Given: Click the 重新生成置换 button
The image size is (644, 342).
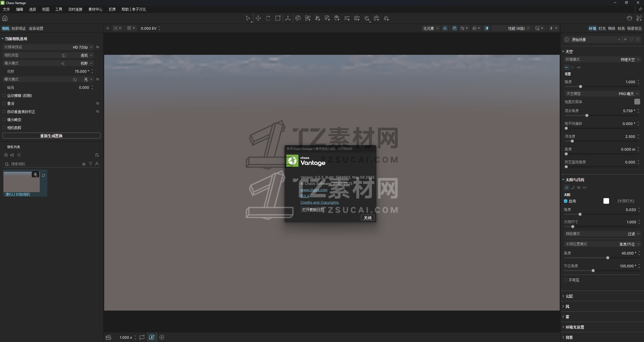Looking at the screenshot, I should 51,136.
